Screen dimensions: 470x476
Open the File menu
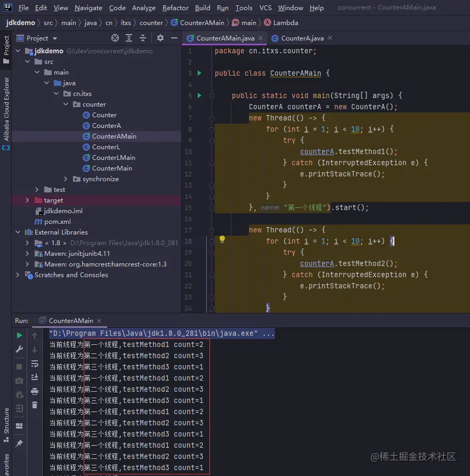pos(23,7)
